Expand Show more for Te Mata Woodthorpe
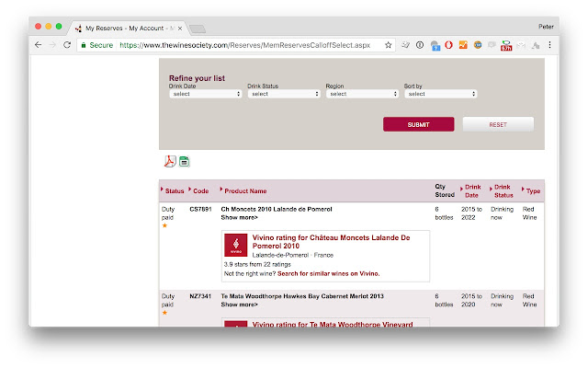Screen dimensions: 588x368 [239, 305]
